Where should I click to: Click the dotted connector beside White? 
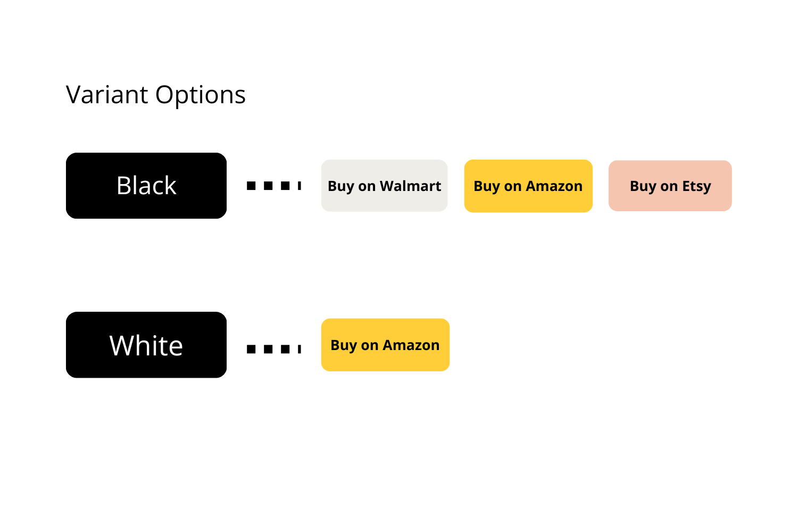[x=273, y=349]
